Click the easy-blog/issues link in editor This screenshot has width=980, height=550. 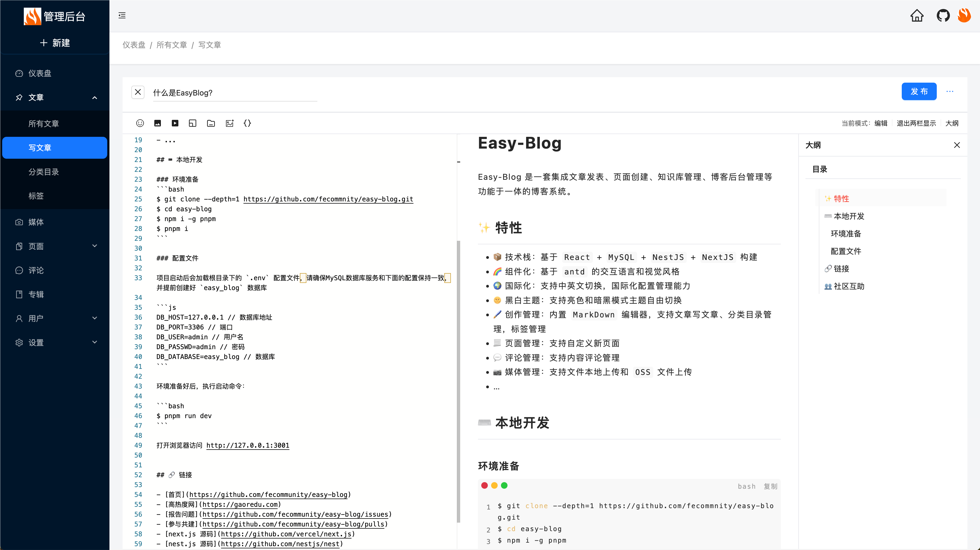[295, 514]
